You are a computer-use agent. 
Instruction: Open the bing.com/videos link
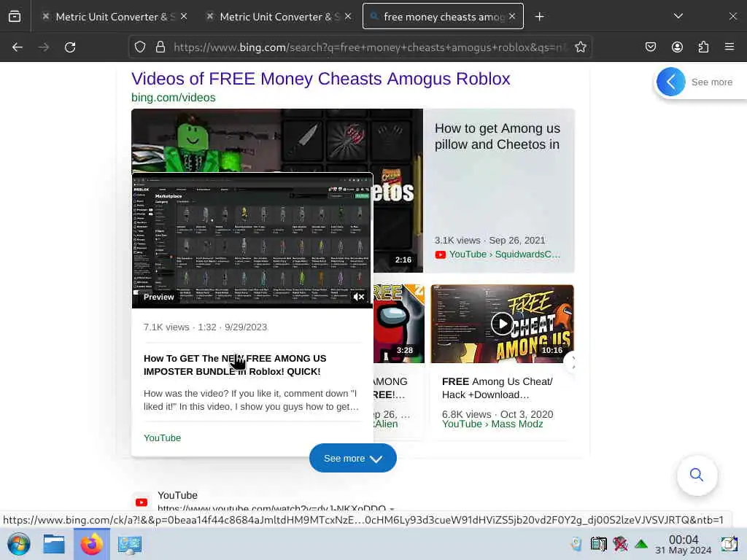click(174, 98)
